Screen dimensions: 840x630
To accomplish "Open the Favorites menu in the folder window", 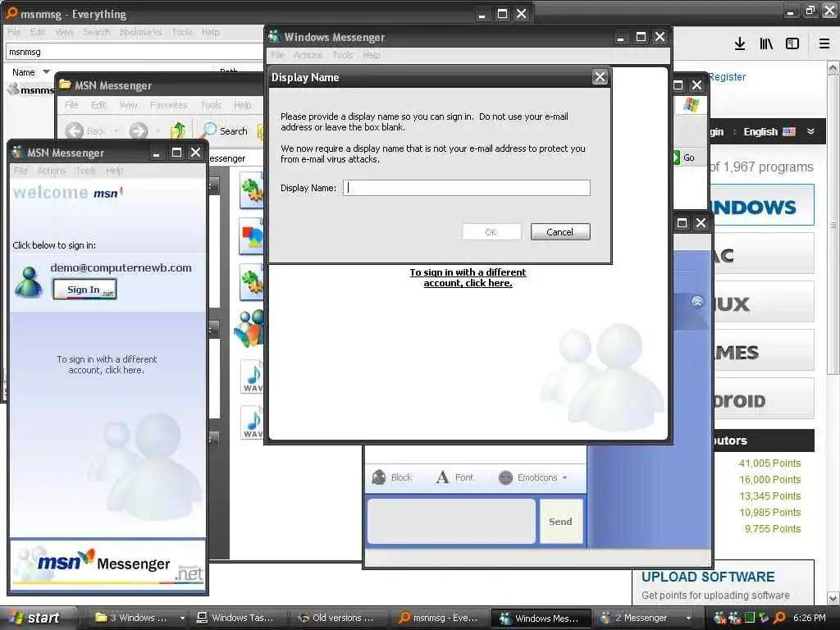I will pos(169,105).
